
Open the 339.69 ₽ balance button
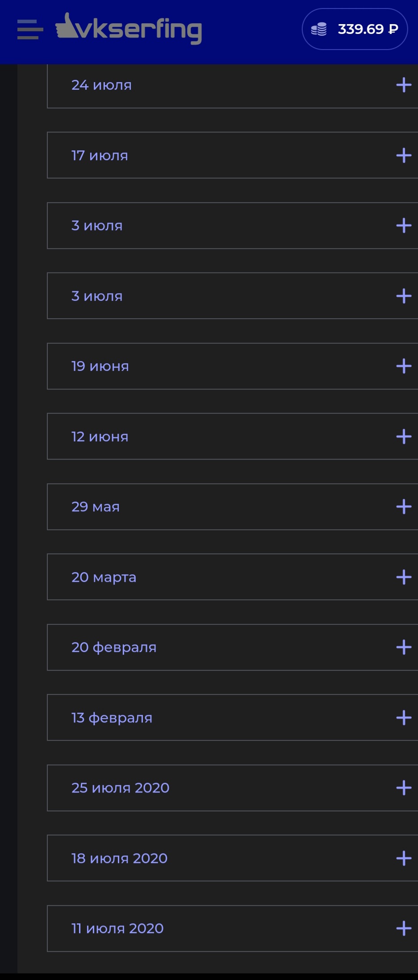coord(355,29)
